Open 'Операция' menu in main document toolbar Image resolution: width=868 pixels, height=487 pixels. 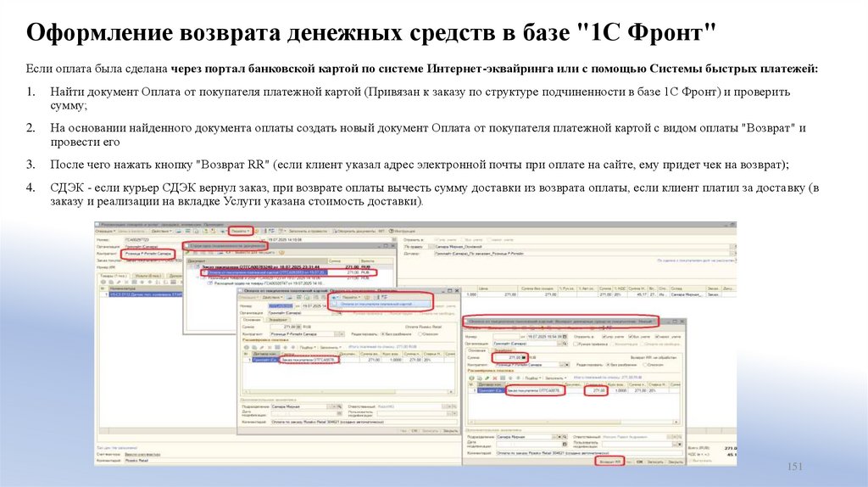point(104,231)
